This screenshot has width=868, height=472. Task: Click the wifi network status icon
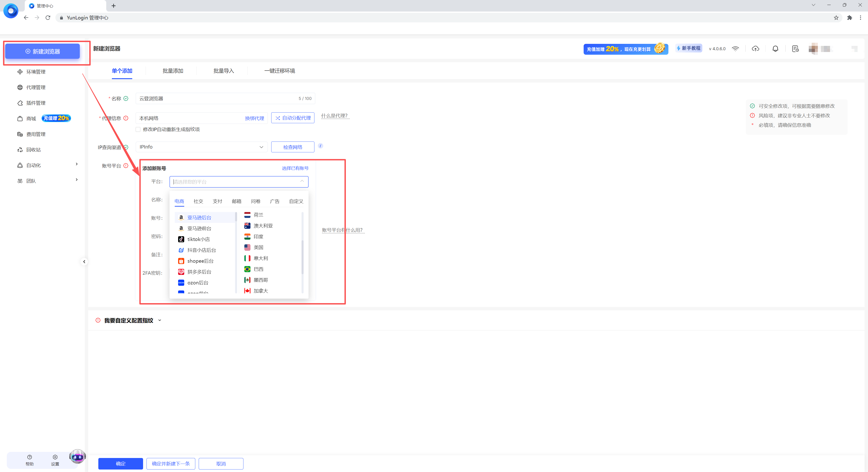coord(735,49)
